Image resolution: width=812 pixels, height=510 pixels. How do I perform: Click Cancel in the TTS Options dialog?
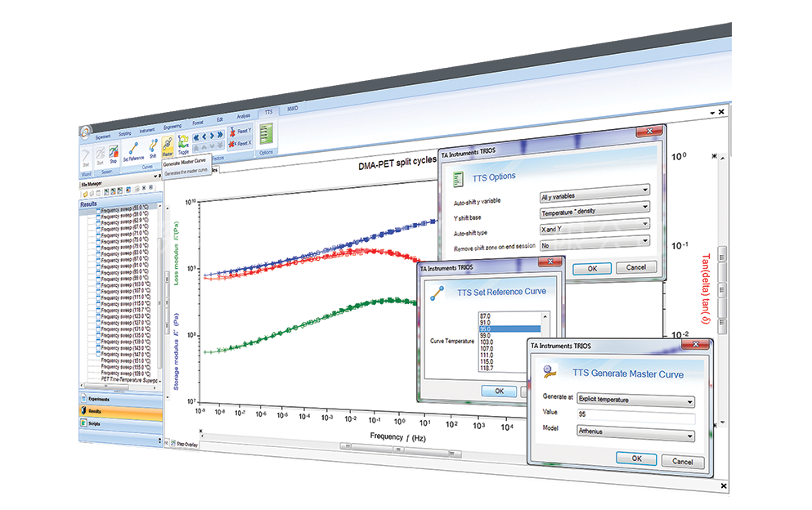coord(635,267)
